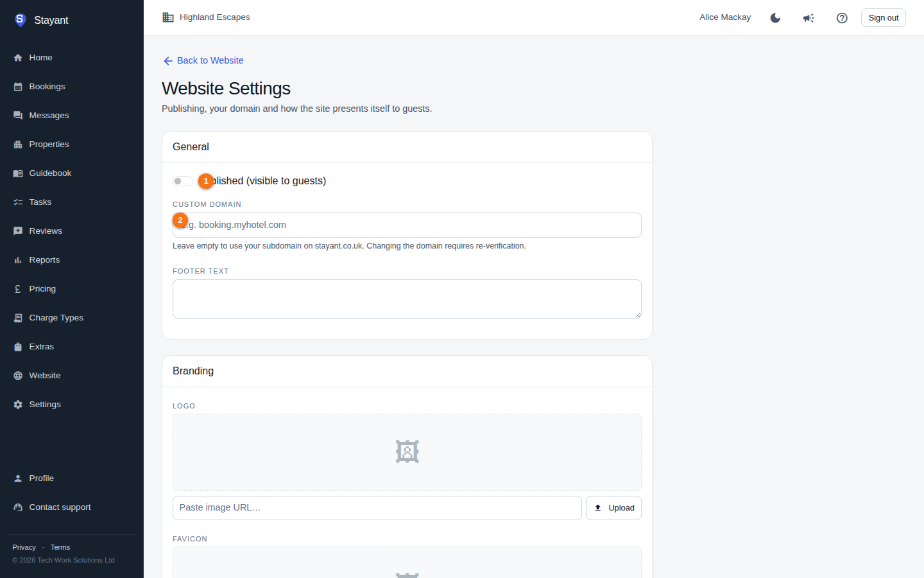The image size is (924, 578).
Task: Open Messages from the sidebar
Action: coord(72,116)
